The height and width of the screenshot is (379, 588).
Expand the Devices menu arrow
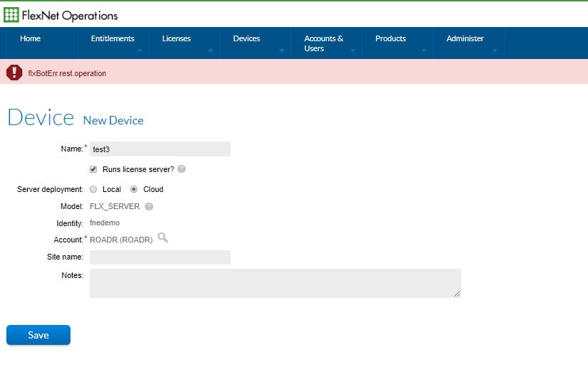(282, 50)
